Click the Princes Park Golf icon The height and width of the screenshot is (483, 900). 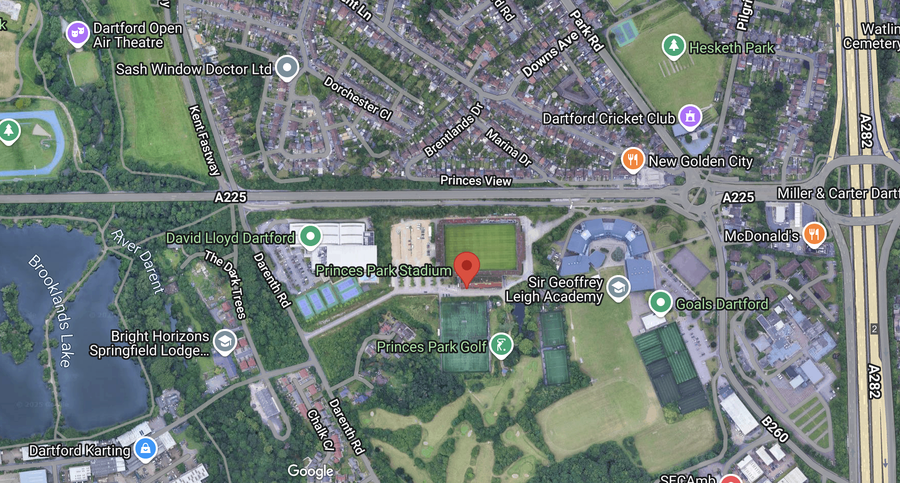pyautogui.click(x=501, y=345)
